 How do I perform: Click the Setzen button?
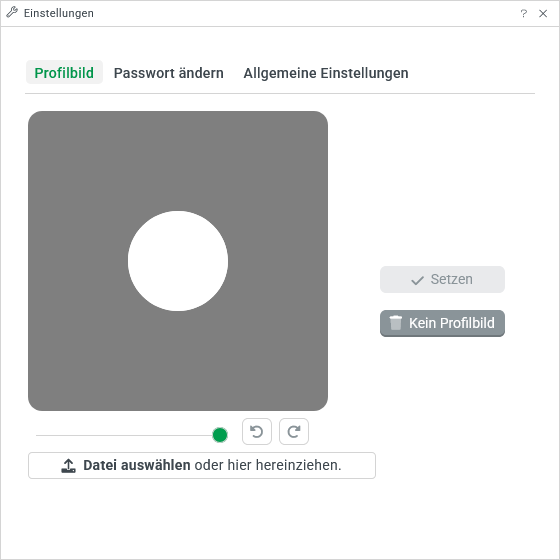[x=442, y=279]
